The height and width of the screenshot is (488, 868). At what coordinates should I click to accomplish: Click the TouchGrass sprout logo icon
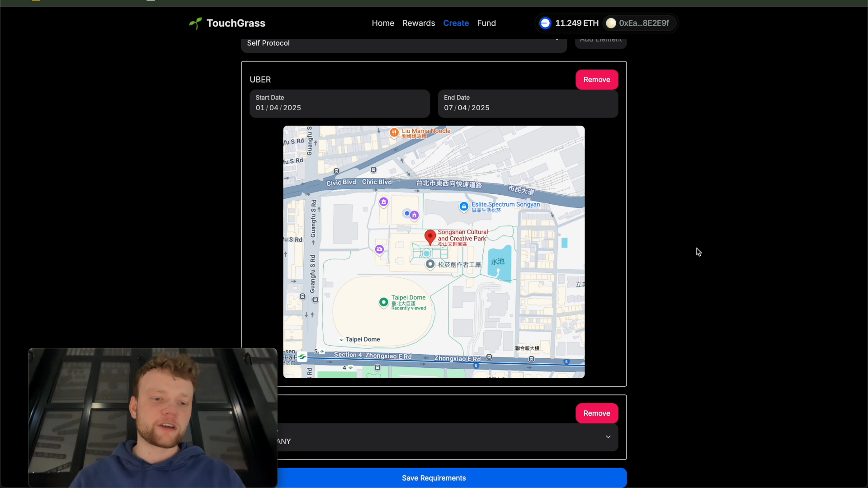click(x=195, y=23)
